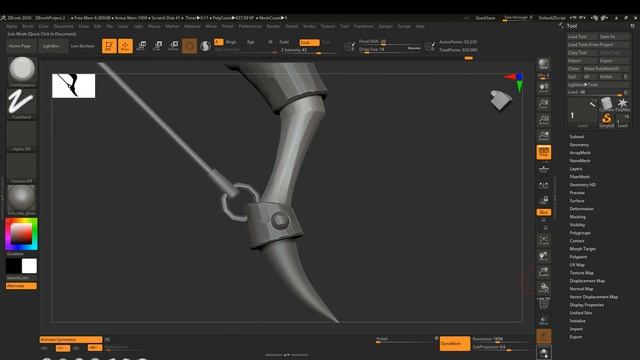Screen dimensions: 640x360
Task: Toggle the Lock camera button
Action: pos(544,200)
